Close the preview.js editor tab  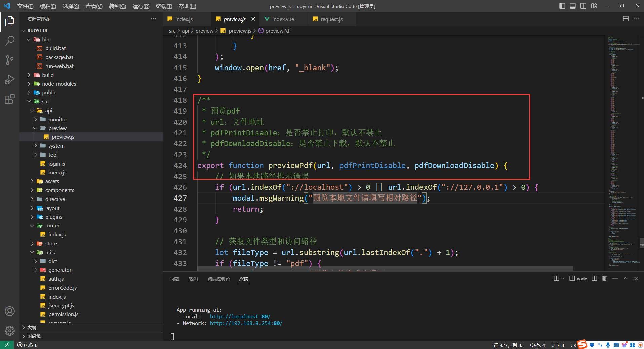pos(253,19)
